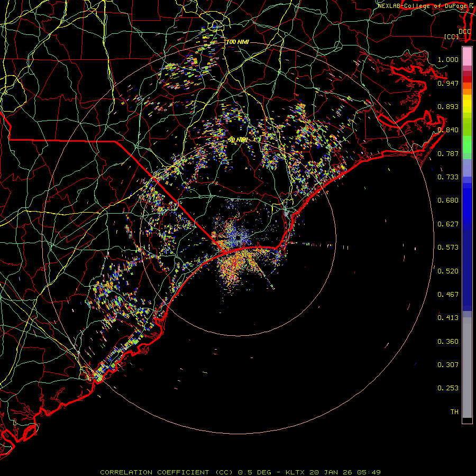Click the [CC] legend unit label
476x476 pixels.
point(451,36)
